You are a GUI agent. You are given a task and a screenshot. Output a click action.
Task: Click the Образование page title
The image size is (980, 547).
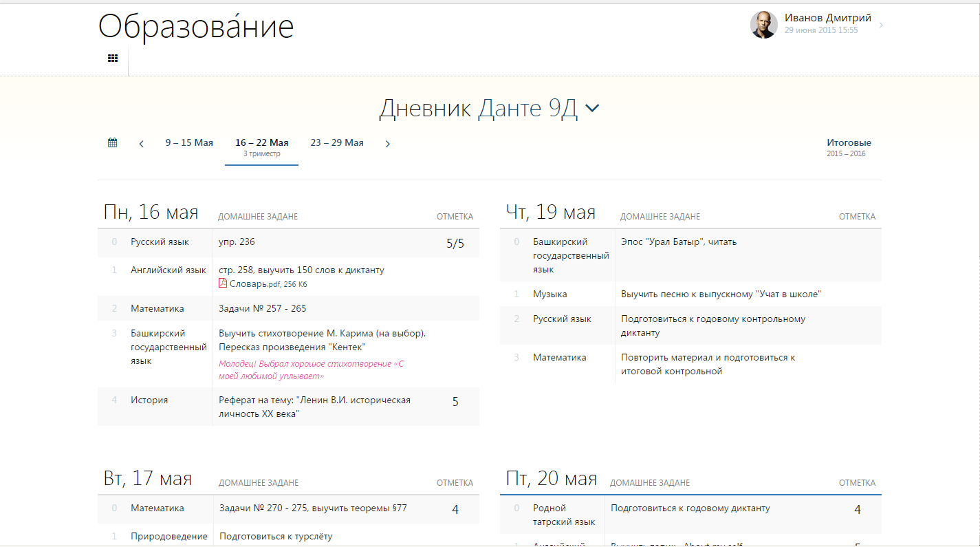pyautogui.click(x=196, y=27)
